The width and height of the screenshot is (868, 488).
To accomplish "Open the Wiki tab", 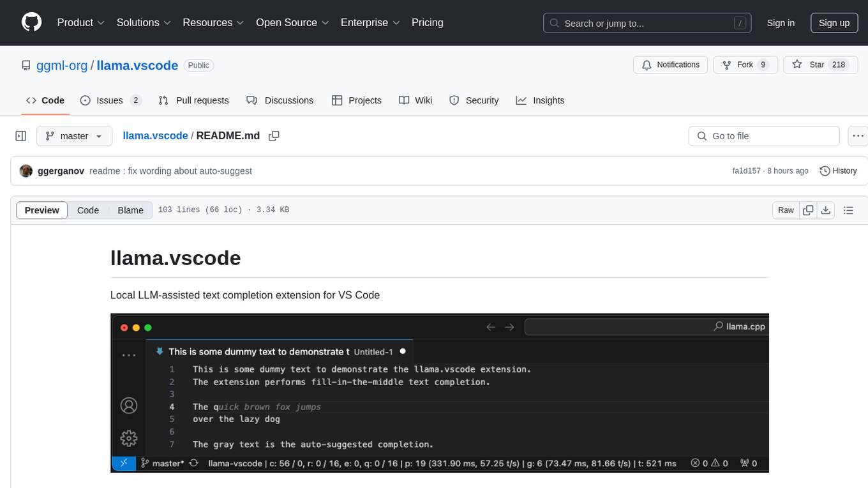I will coord(415,100).
